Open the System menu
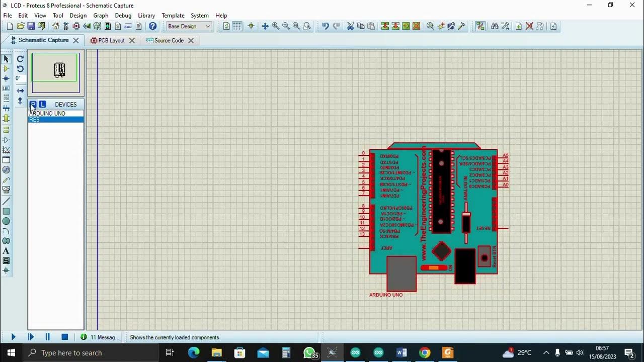This screenshot has height=362, width=644. click(200, 16)
